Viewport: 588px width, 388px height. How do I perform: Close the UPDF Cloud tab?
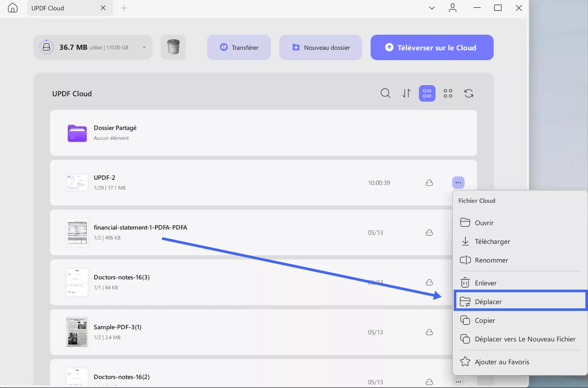coord(103,8)
